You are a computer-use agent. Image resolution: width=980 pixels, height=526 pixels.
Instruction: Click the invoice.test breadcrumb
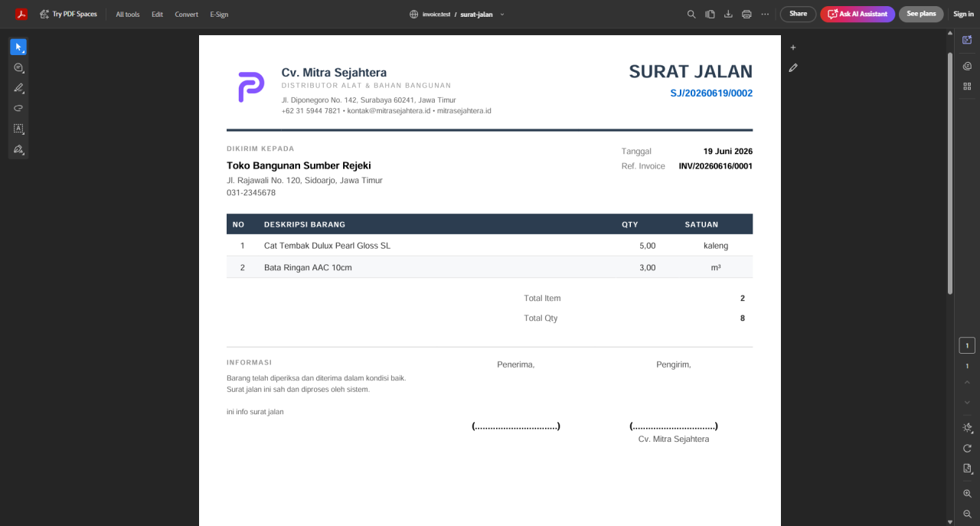tap(436, 15)
